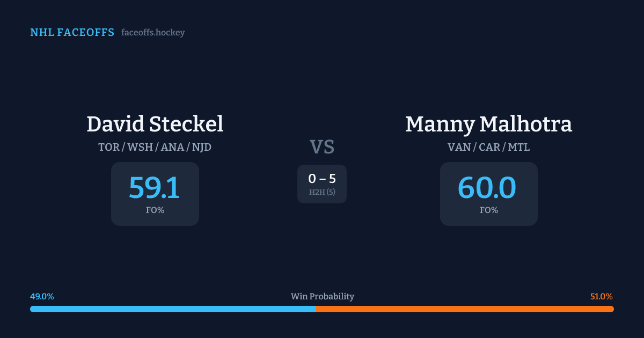
Task: Click the VS text between players
Action: coord(322,146)
